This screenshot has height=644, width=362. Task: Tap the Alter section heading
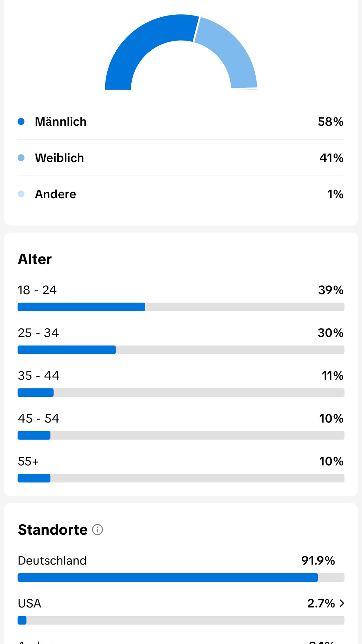(x=35, y=259)
